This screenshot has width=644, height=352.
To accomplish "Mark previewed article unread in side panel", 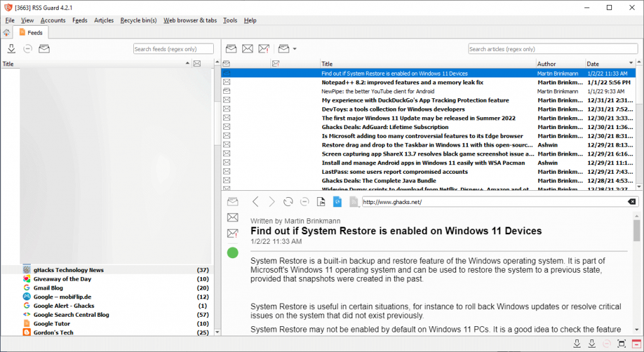I will 233,217.
